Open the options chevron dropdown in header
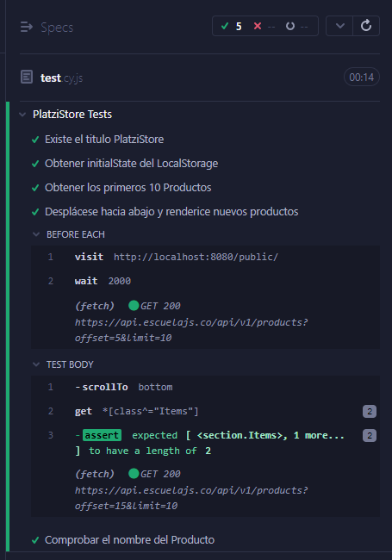The height and width of the screenshot is (560, 392). click(x=339, y=26)
